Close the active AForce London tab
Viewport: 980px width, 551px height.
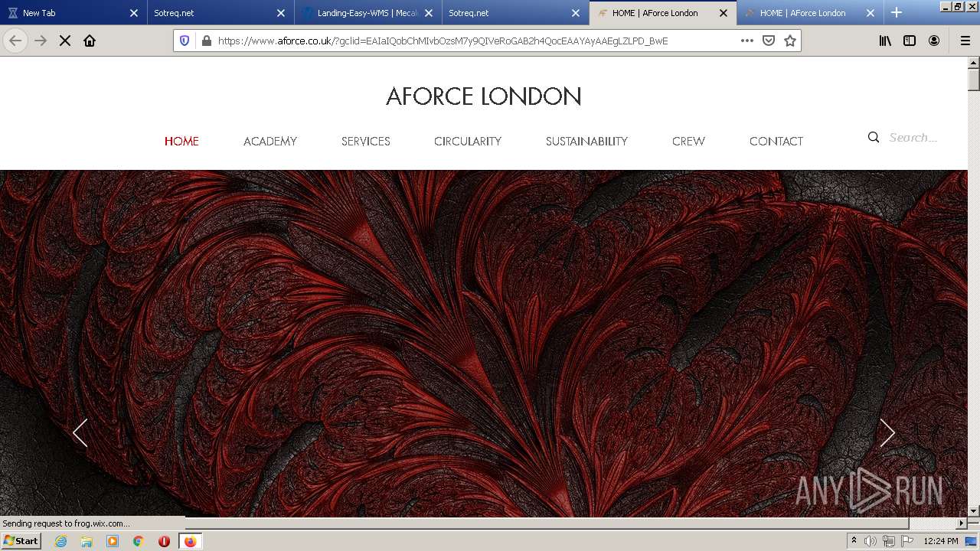click(x=724, y=13)
